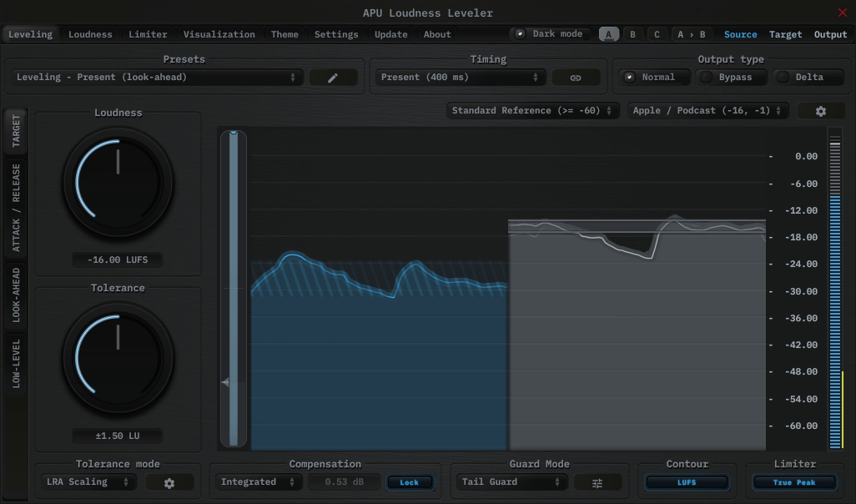Viewport: 856px width, 504px height.
Task: Click the -16.00 LUFS value field
Action: (x=118, y=260)
